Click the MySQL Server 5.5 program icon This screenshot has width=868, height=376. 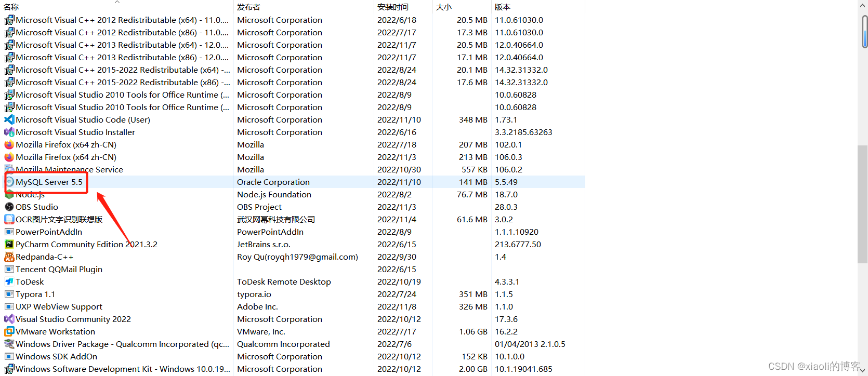(x=9, y=182)
